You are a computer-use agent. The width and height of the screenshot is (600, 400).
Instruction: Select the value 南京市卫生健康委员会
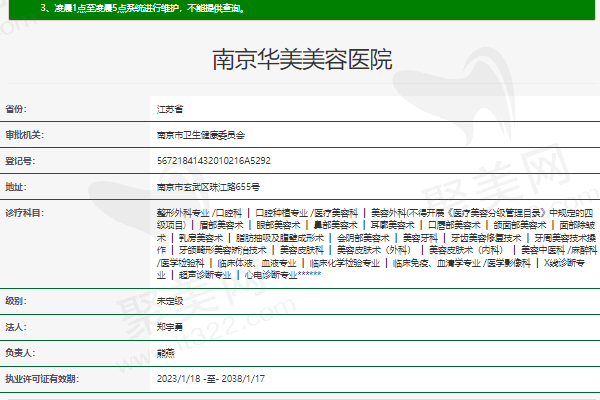[201, 135]
